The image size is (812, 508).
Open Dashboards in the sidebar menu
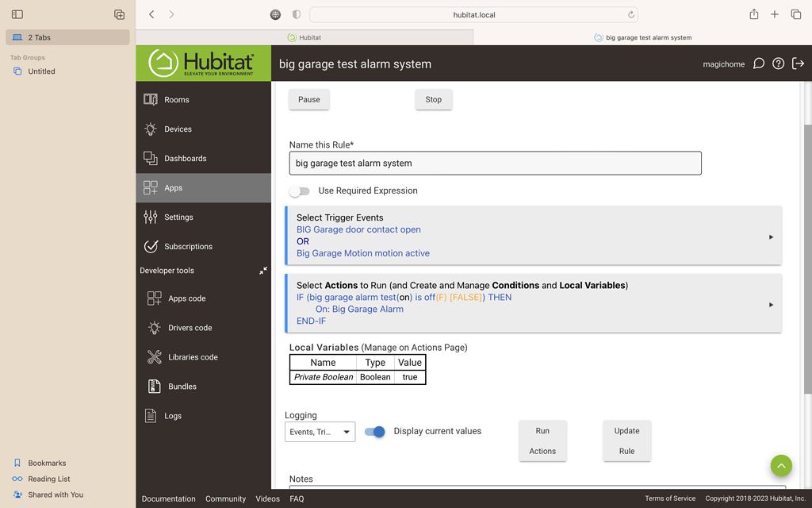pyautogui.click(x=185, y=158)
